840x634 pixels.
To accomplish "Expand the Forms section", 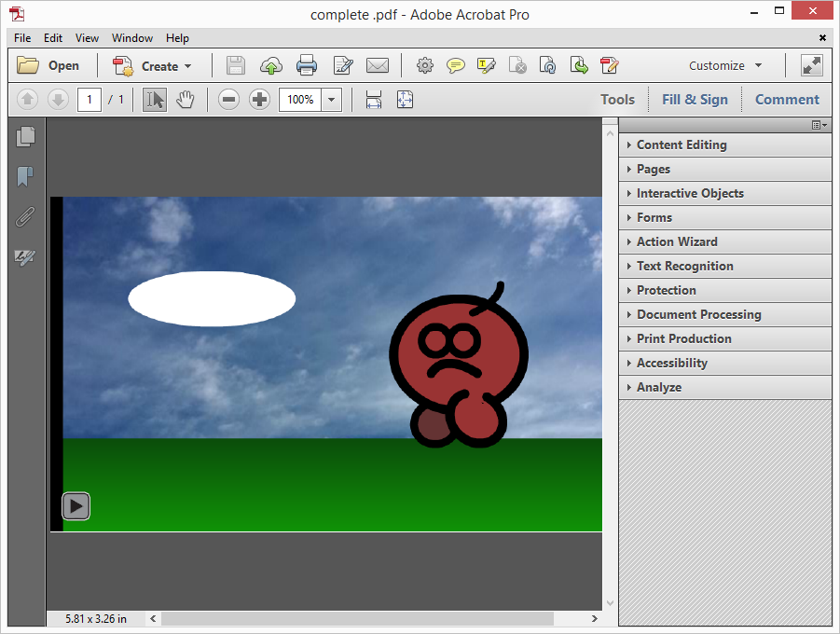I will tap(724, 217).
